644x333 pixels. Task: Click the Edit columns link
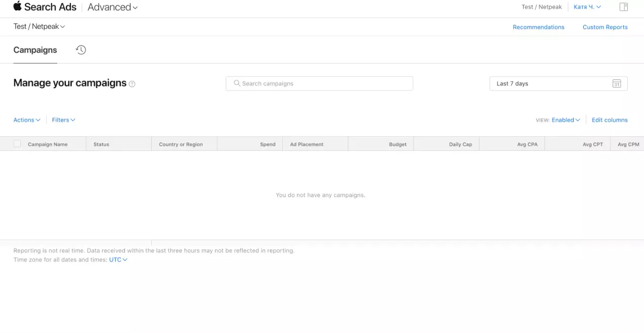610,120
